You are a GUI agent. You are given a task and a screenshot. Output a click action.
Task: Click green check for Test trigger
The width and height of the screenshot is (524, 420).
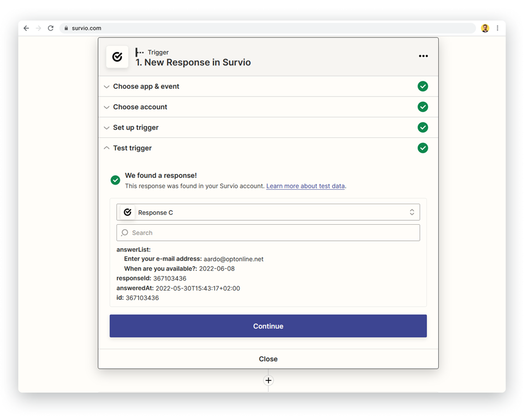coord(423,148)
